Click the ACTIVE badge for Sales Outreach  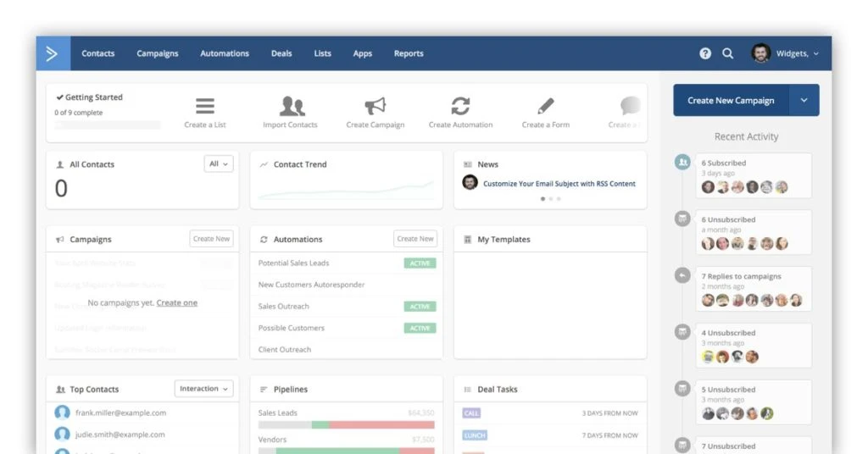pos(420,307)
